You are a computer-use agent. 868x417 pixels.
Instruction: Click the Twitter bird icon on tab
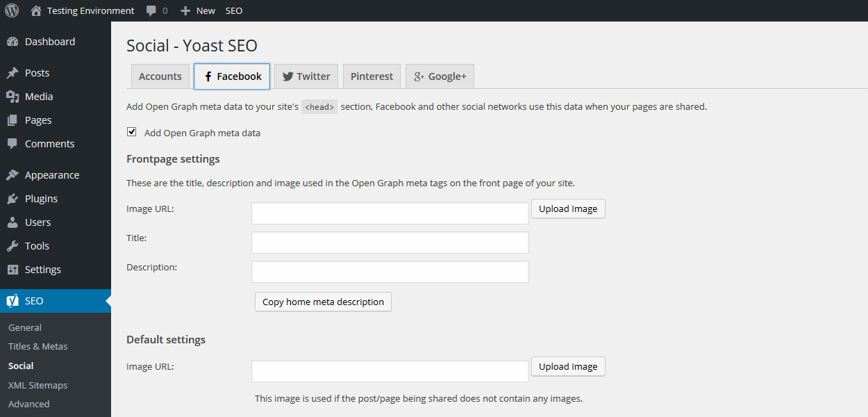click(287, 76)
